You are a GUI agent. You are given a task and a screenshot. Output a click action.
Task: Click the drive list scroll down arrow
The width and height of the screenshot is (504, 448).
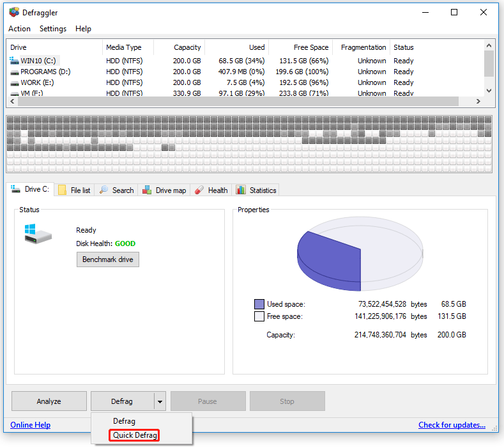pyautogui.click(x=489, y=91)
